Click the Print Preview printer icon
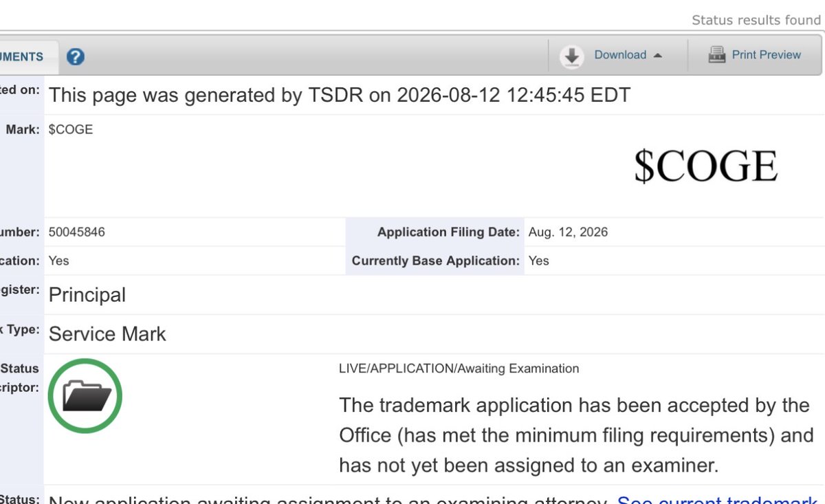The width and height of the screenshot is (825, 504). pyautogui.click(x=717, y=55)
